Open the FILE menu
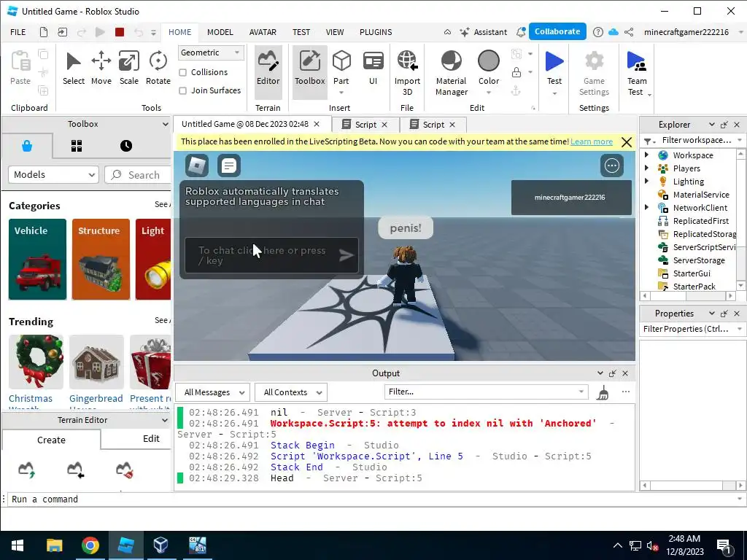 pos(18,32)
